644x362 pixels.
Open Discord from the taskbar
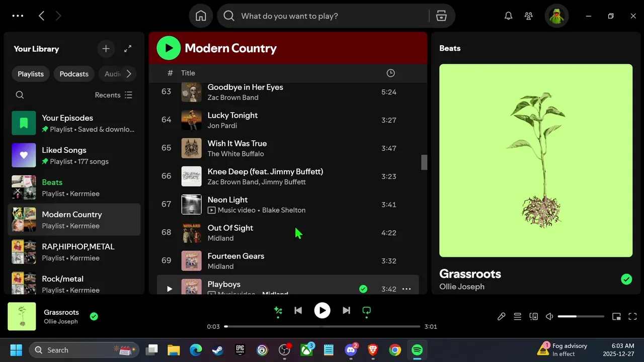click(351, 350)
